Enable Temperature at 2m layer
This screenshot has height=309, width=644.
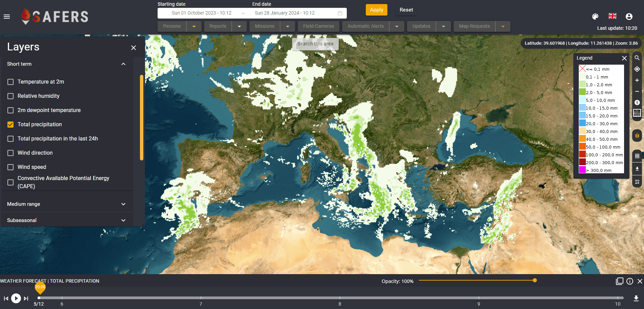pyautogui.click(x=10, y=82)
